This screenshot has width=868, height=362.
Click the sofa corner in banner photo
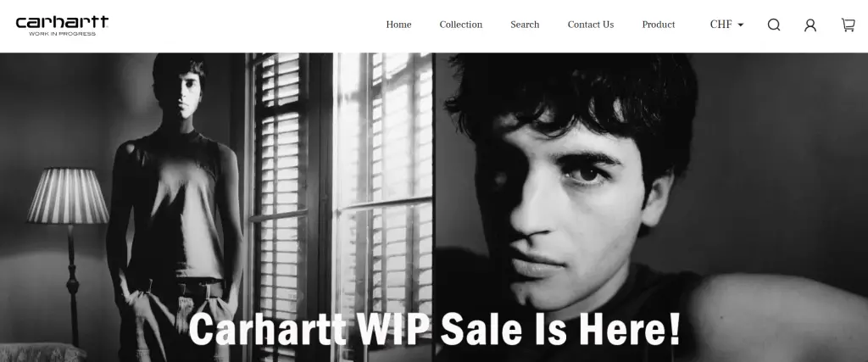[42, 353]
